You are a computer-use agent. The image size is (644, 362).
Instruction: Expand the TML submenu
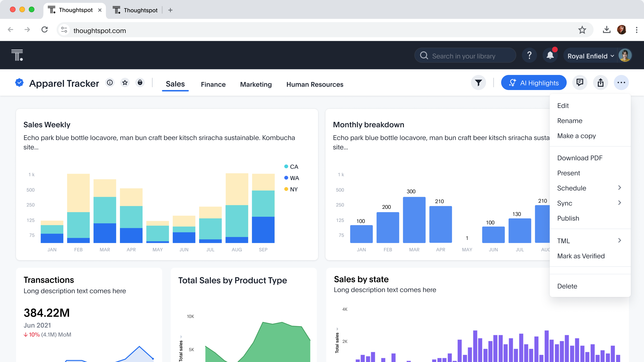click(590, 241)
